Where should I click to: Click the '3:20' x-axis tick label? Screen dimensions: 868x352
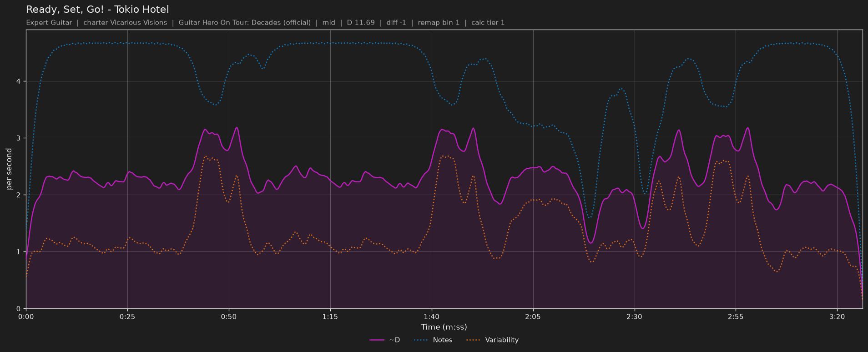click(x=837, y=317)
